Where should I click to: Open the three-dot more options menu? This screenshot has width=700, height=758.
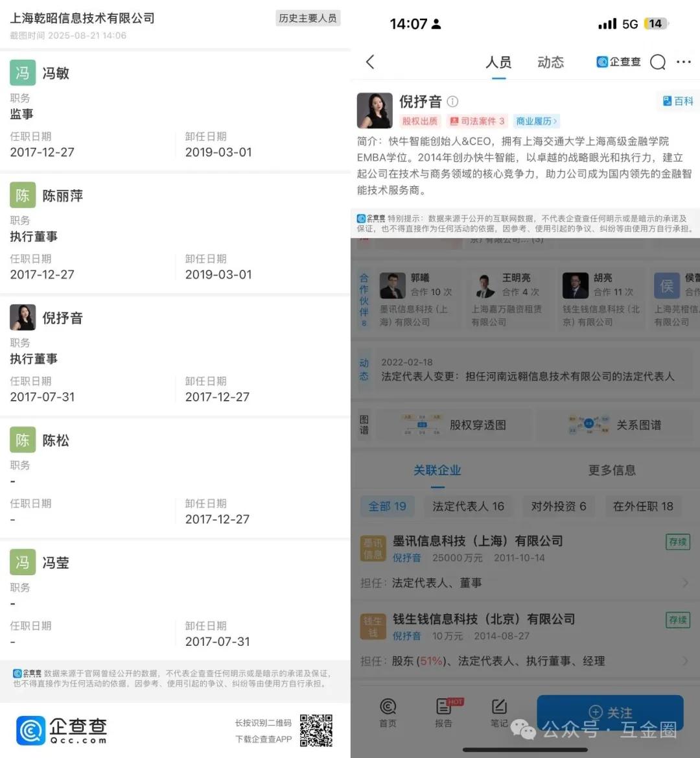click(684, 62)
